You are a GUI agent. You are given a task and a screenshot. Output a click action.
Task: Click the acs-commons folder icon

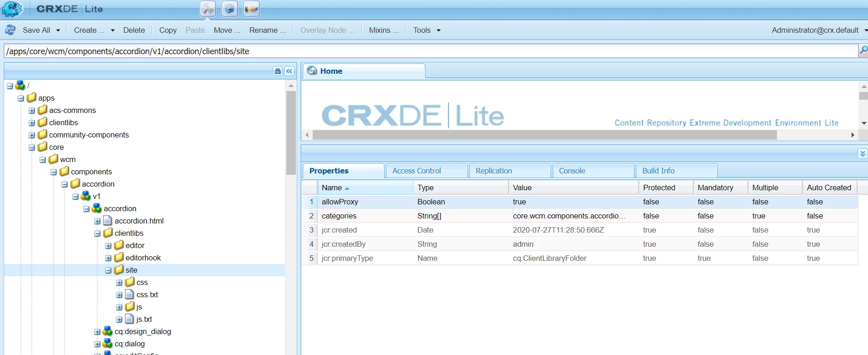pyautogui.click(x=42, y=110)
